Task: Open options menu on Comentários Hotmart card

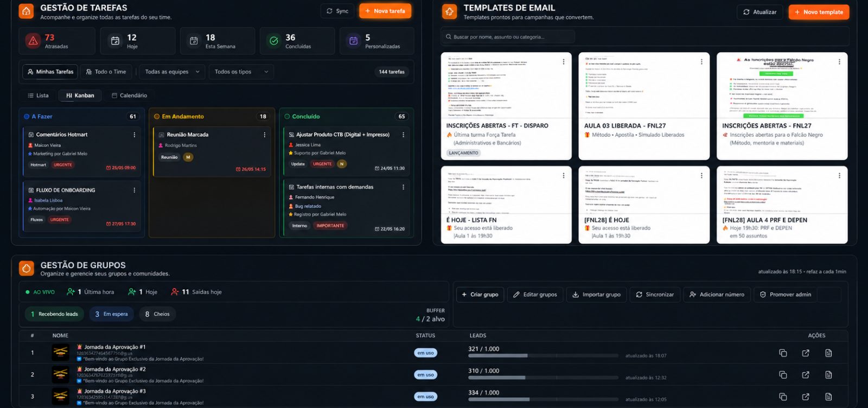Action: (x=135, y=135)
